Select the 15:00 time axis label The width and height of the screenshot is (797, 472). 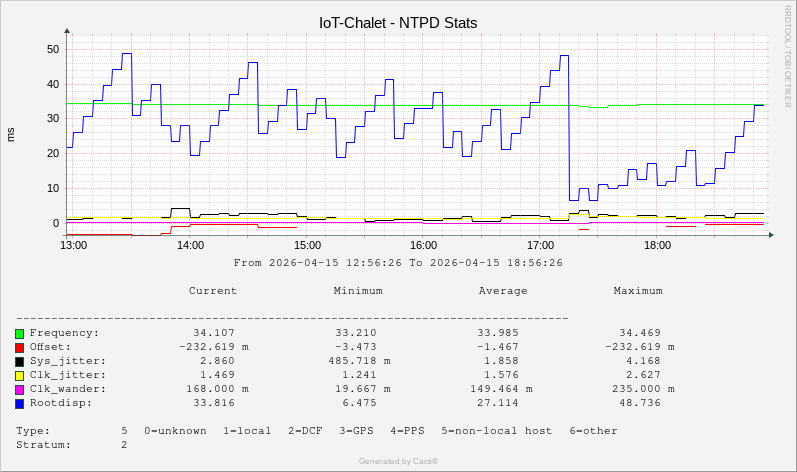[307, 245]
